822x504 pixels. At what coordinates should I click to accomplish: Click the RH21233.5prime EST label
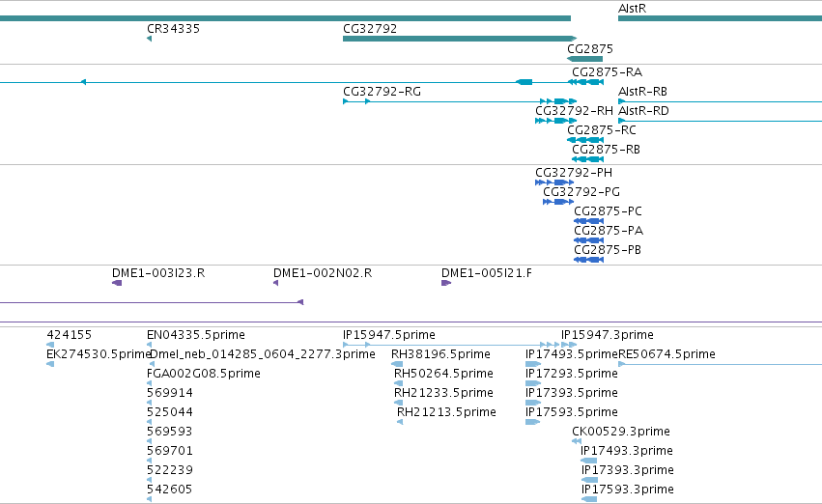(x=443, y=394)
